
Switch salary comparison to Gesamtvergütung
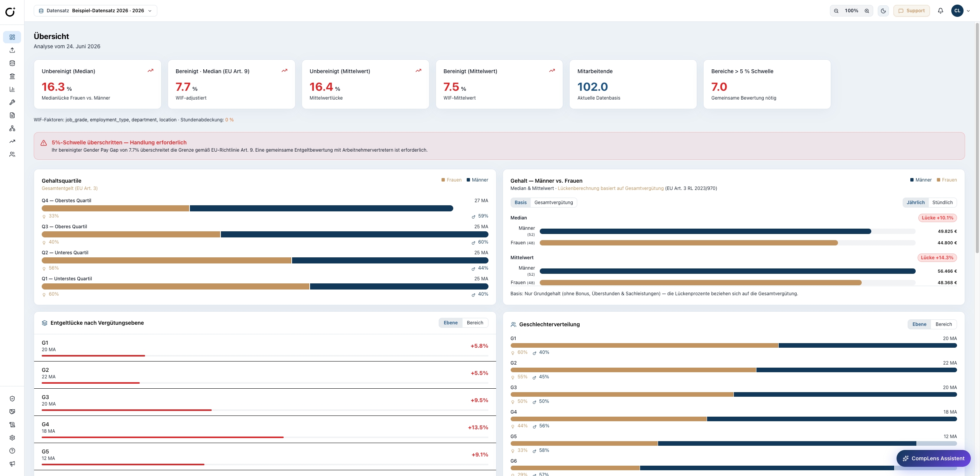[554, 203]
